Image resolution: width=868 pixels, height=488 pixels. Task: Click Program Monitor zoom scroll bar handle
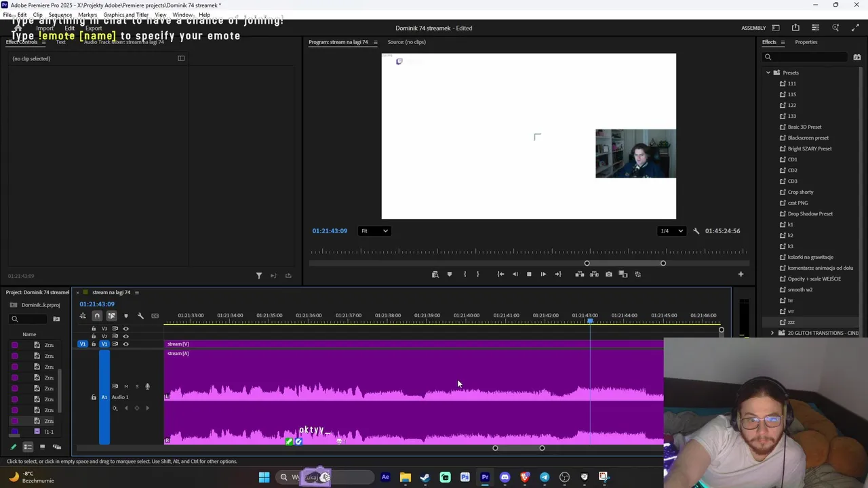tap(625, 264)
